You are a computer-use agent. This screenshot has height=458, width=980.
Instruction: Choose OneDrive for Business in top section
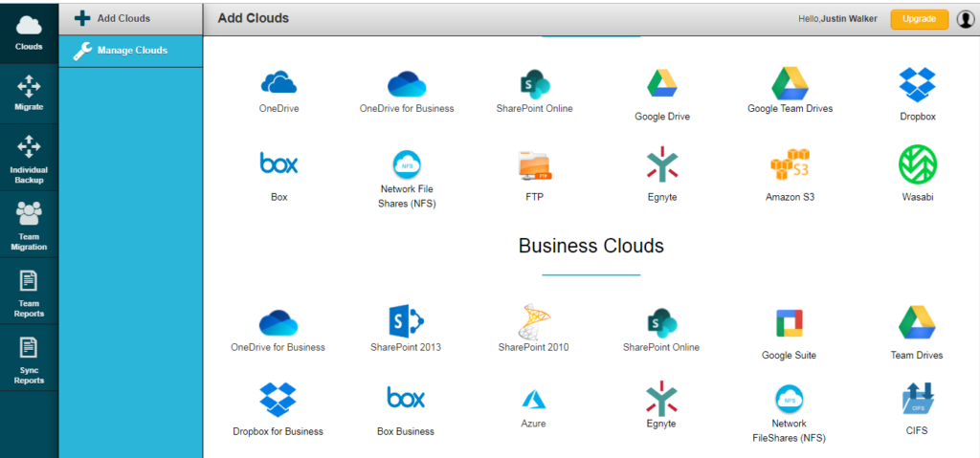407,84
